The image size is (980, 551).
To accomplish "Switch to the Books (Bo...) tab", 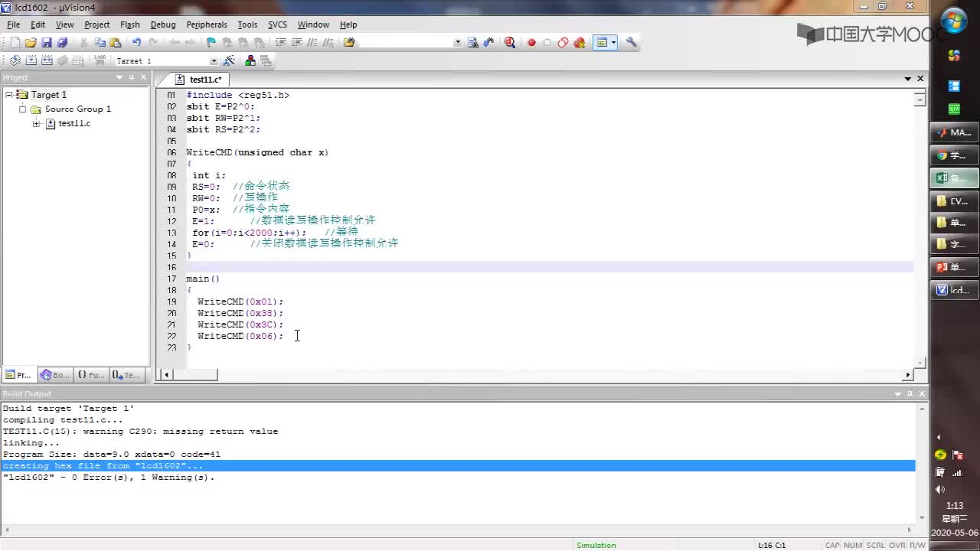I will click(x=55, y=375).
